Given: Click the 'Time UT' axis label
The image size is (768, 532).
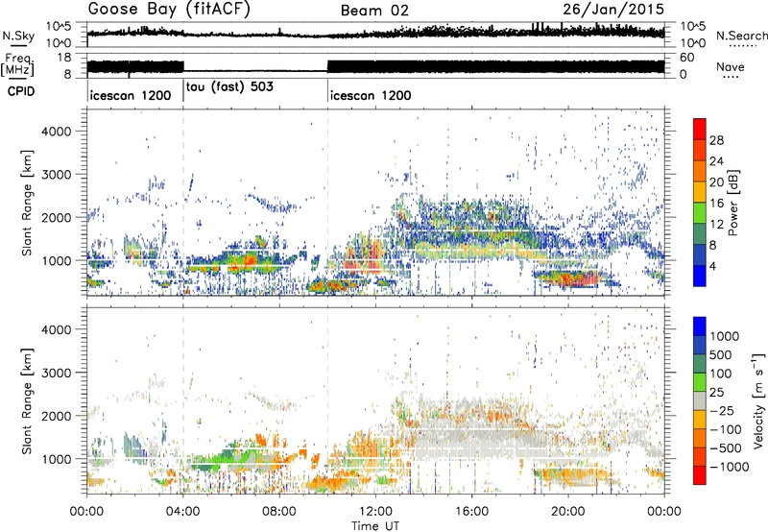Looking at the screenshot, I should click(375, 525).
